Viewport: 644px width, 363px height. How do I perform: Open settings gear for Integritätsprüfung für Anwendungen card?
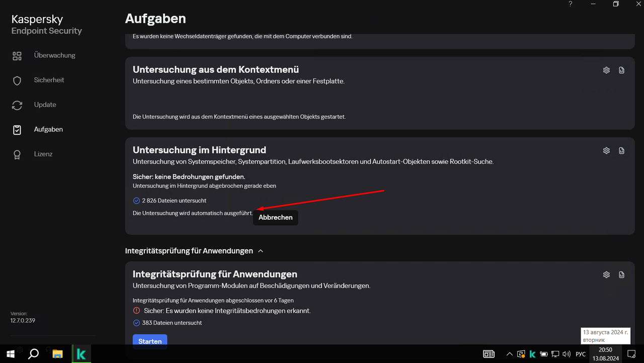tap(606, 275)
